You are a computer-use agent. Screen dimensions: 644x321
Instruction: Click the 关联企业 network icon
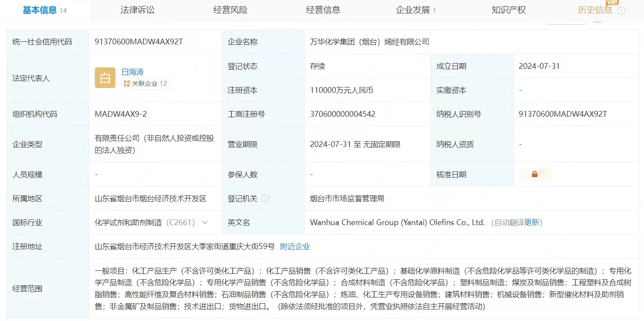127,83
